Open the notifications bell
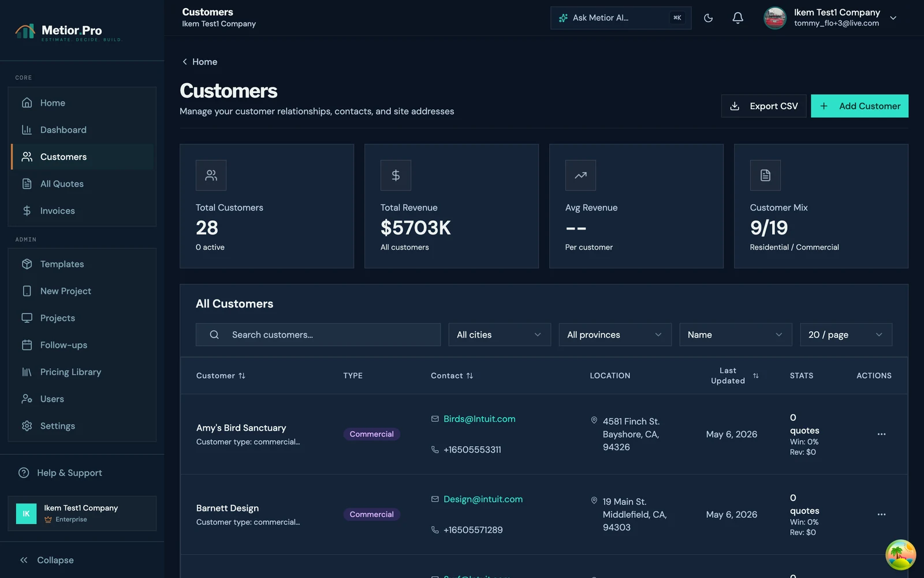This screenshot has width=924, height=578. click(737, 18)
